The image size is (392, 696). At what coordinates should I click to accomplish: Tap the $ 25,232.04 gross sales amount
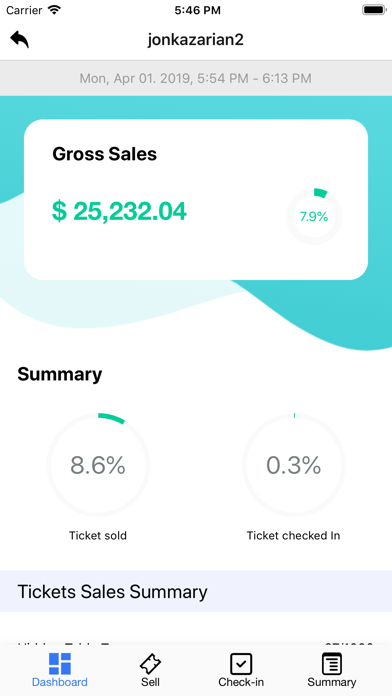click(x=119, y=211)
